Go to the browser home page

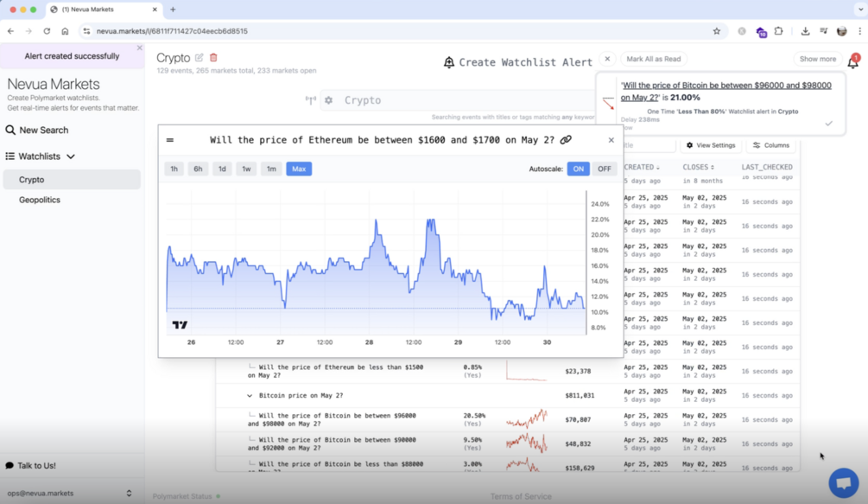click(x=66, y=31)
